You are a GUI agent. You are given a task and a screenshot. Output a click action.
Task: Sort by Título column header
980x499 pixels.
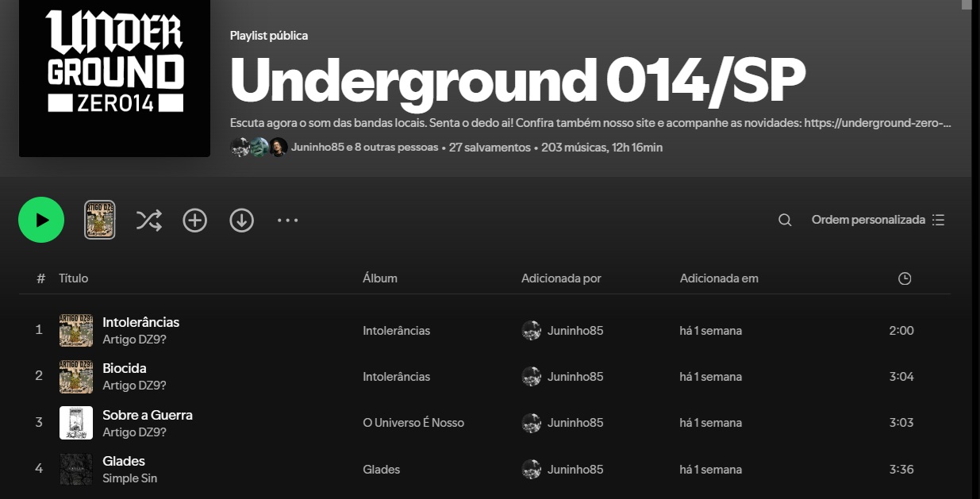pyautogui.click(x=73, y=278)
